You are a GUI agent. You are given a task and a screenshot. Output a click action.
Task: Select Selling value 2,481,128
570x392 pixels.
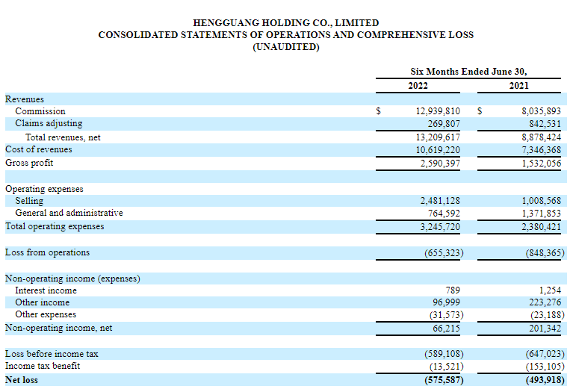click(440, 201)
